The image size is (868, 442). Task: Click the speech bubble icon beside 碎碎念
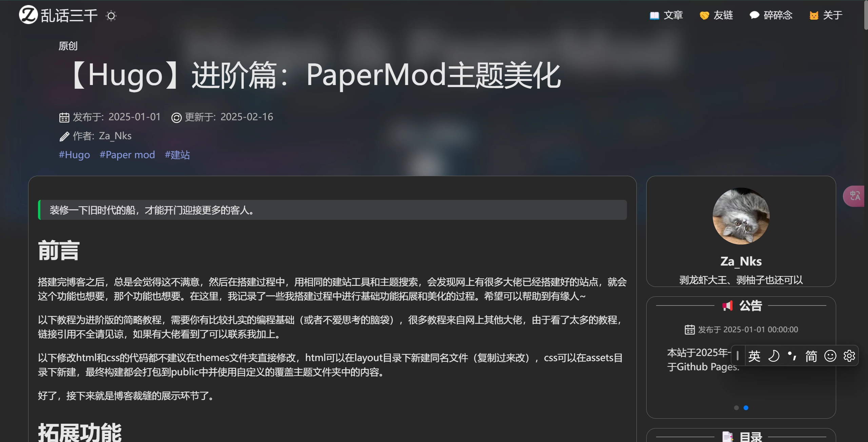coord(754,15)
